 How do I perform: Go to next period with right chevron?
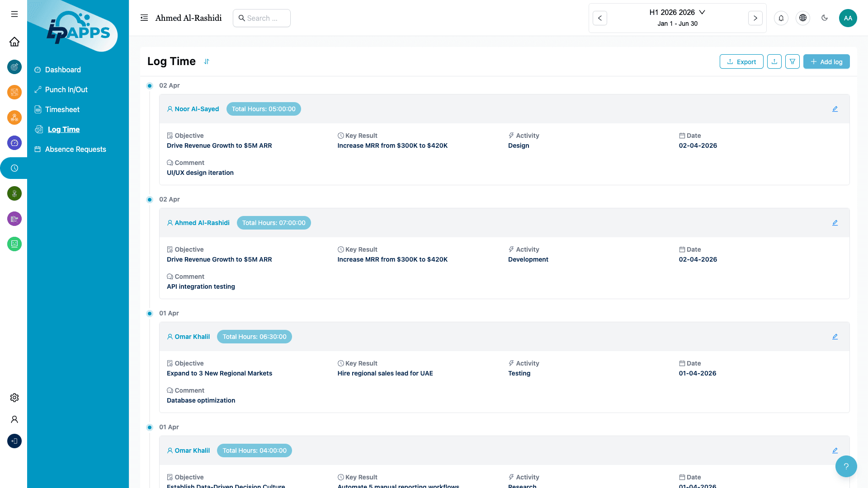(x=755, y=18)
